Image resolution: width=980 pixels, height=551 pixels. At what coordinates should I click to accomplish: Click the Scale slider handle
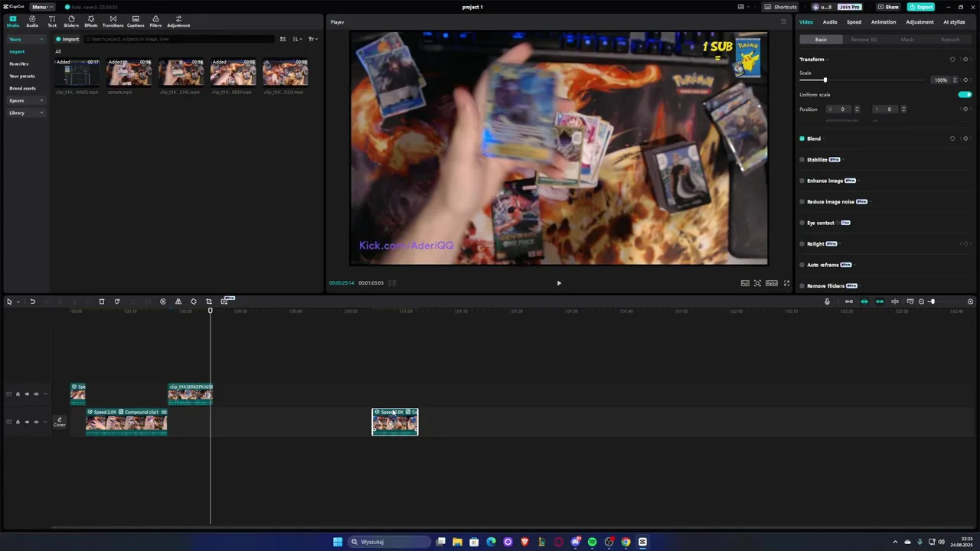[825, 80]
